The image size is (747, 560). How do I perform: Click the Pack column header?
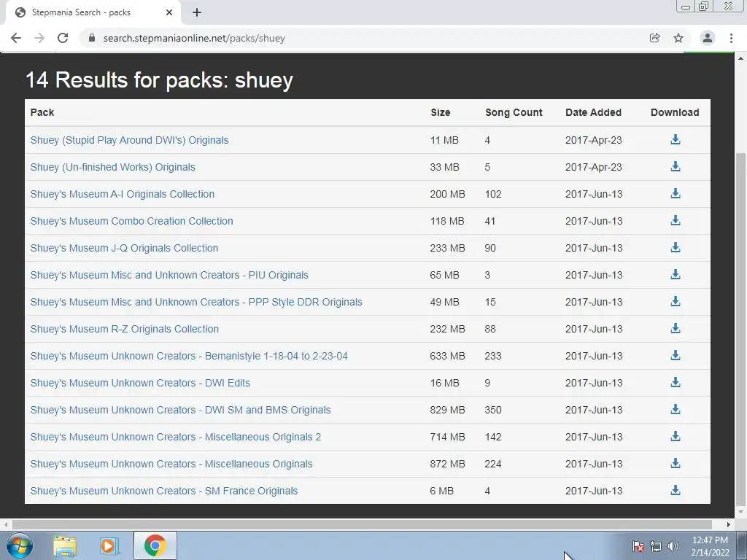click(x=42, y=112)
